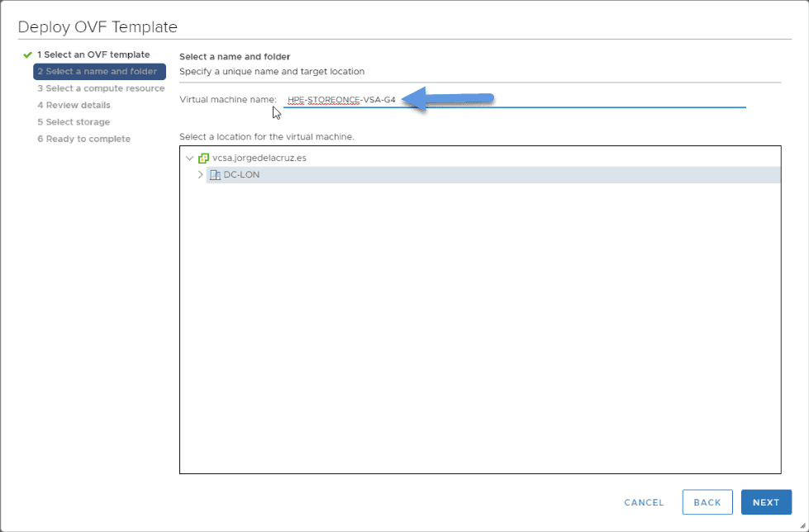Expand the DC-LON datacenter node
This screenshot has width=809, height=532.
[x=201, y=175]
